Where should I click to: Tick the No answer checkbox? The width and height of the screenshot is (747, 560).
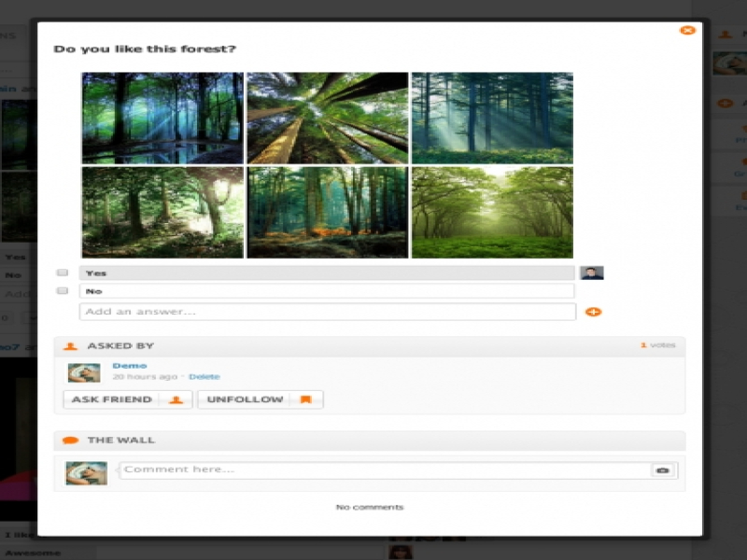coord(63,291)
